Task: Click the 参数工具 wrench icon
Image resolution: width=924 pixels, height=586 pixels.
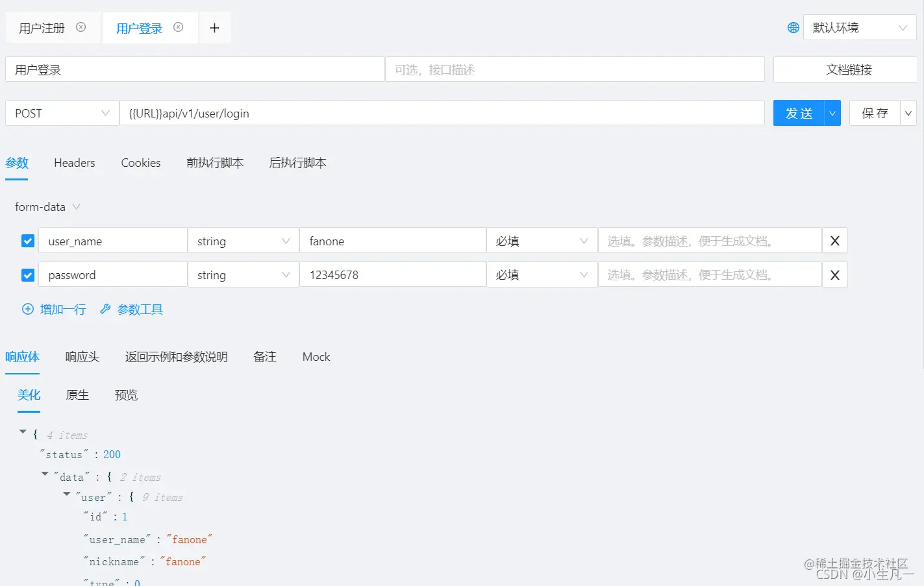Action: coord(105,310)
